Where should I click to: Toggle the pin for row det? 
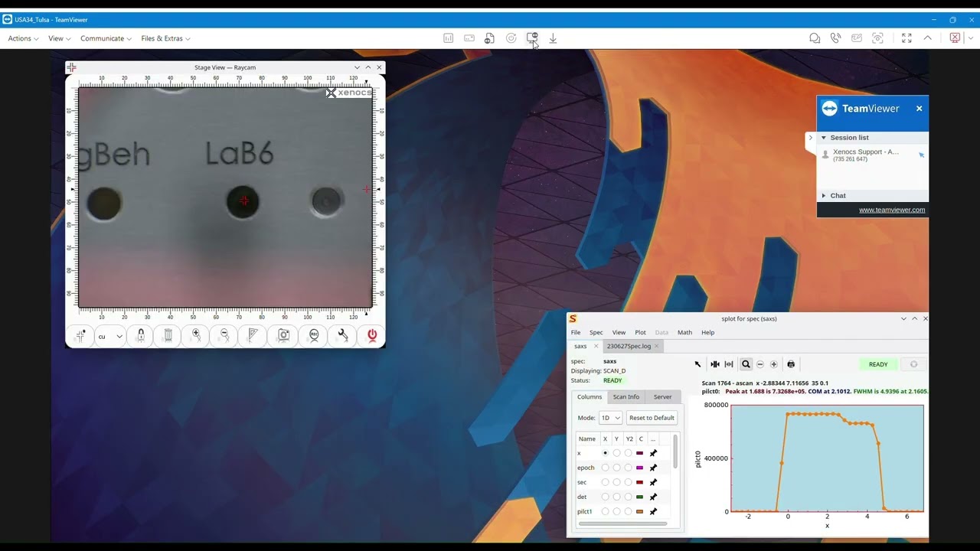[653, 497]
